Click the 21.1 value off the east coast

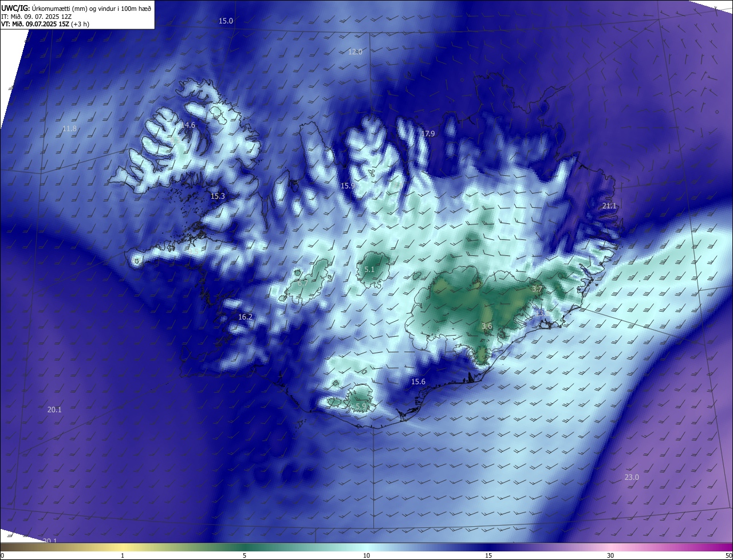609,206
